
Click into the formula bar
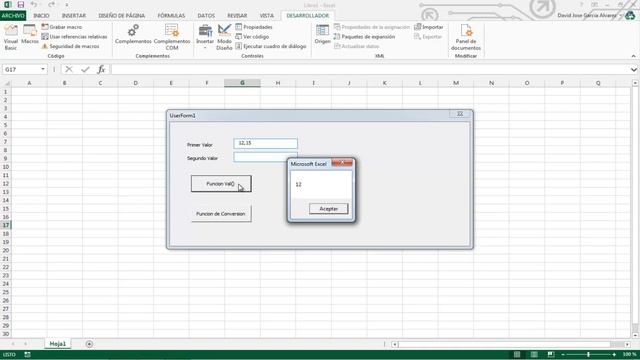[x=369, y=69]
